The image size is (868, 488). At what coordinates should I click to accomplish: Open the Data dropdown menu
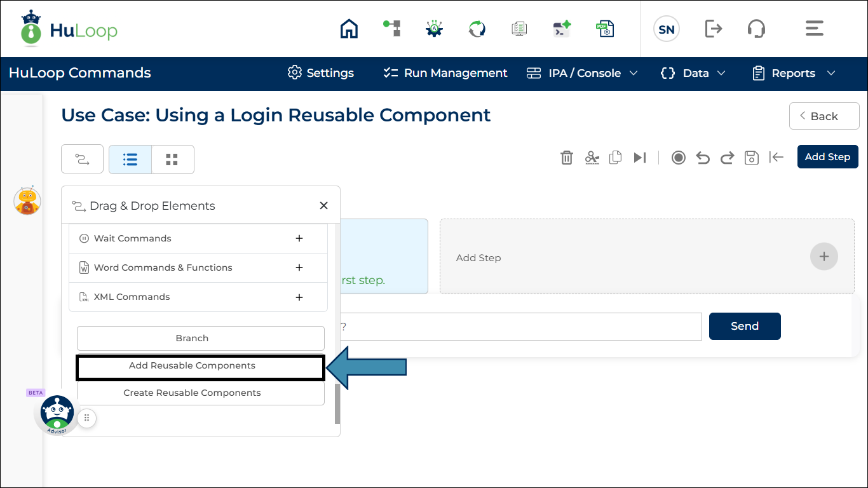point(693,73)
